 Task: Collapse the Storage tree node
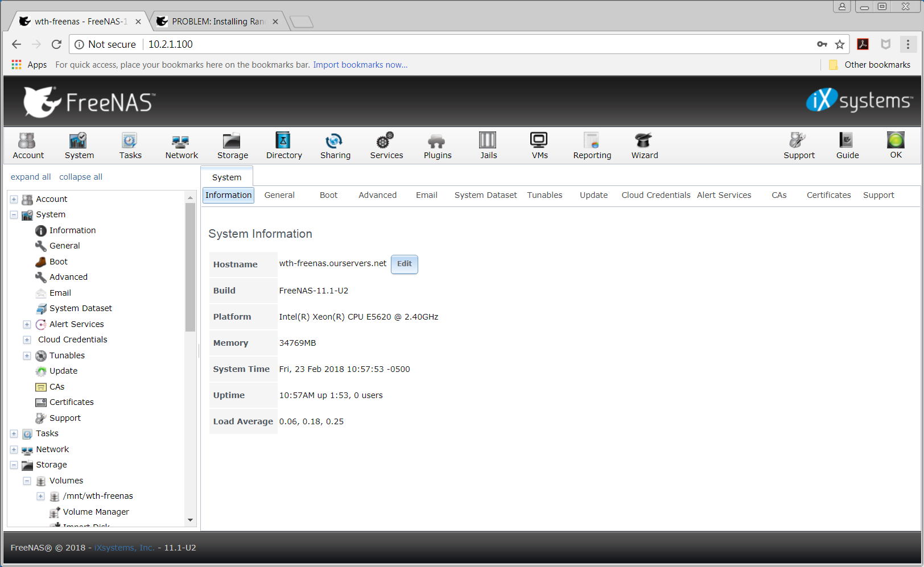(14, 465)
